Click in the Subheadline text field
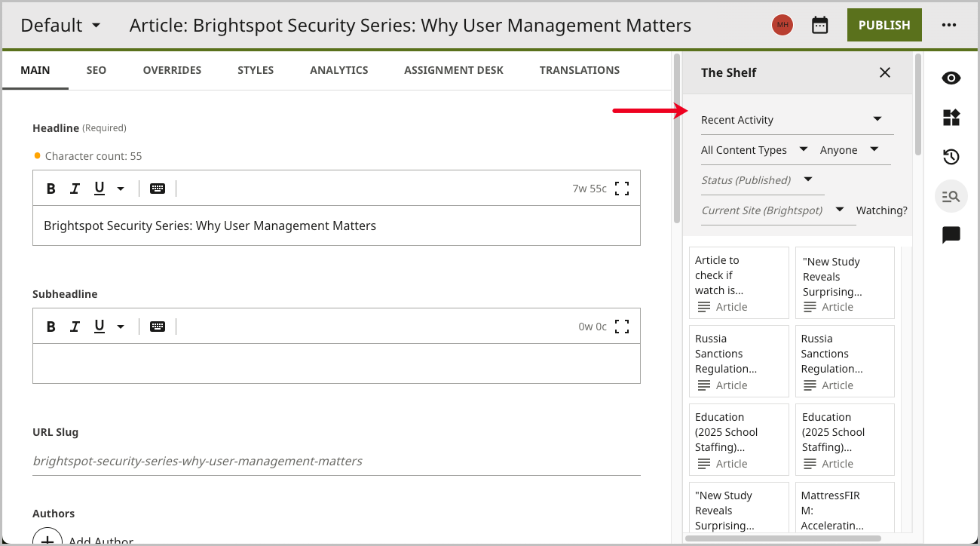The width and height of the screenshot is (980, 546). pyautogui.click(x=336, y=363)
